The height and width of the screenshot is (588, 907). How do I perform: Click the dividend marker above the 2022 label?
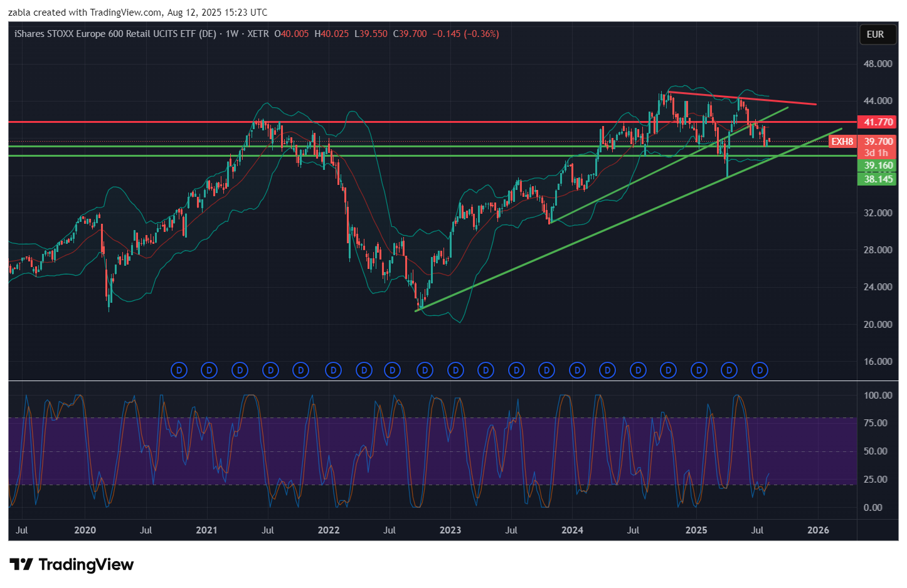[x=333, y=370]
